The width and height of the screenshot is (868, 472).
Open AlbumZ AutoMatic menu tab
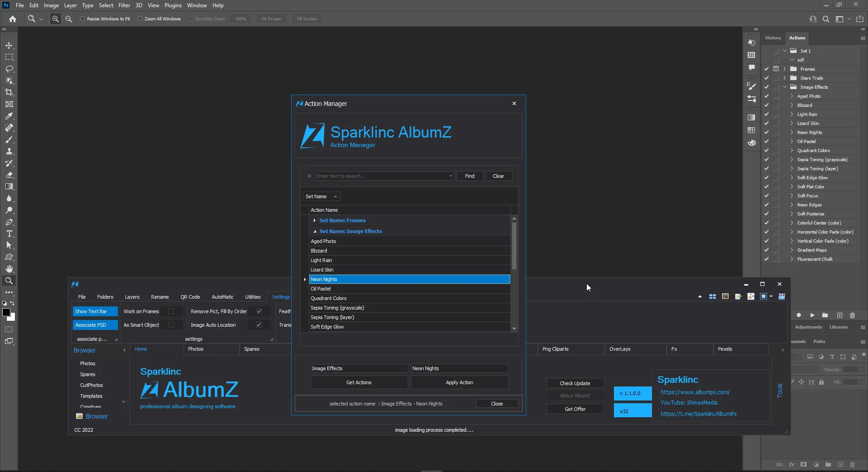point(222,297)
